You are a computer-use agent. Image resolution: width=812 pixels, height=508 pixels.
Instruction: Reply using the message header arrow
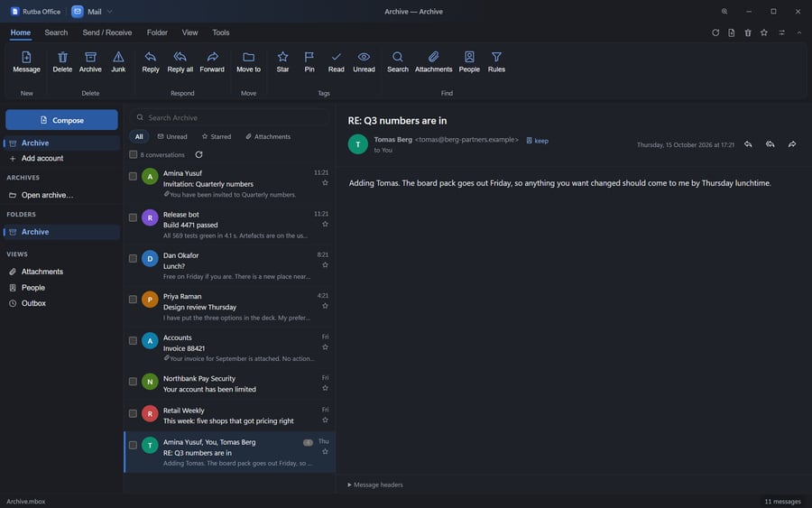748,144
